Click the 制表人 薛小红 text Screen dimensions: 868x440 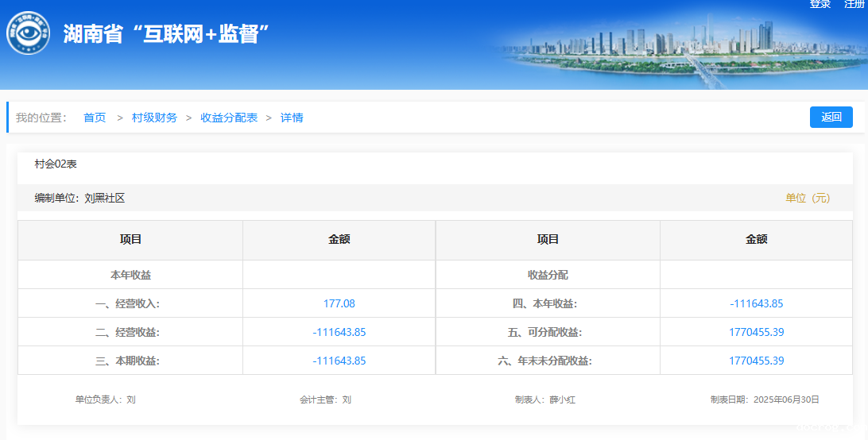point(544,399)
